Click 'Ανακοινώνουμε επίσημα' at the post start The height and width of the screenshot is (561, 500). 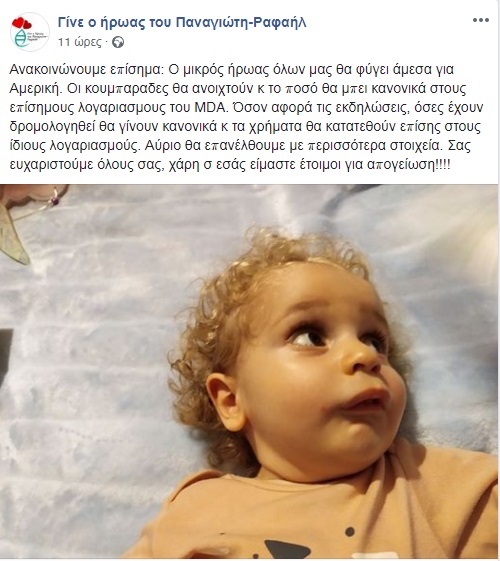(x=86, y=69)
